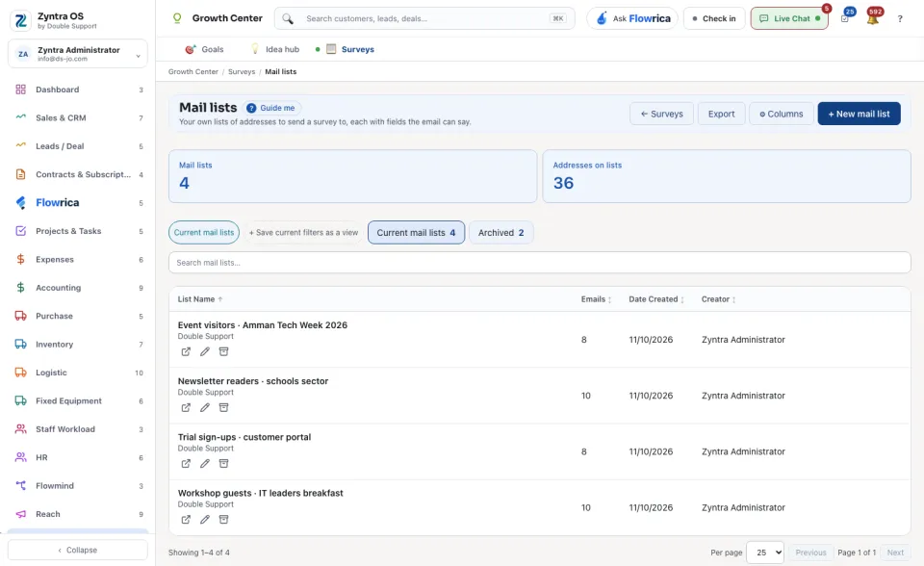Click the Zyntra OS logo
This screenshot has width=924, height=566.
[20, 20]
